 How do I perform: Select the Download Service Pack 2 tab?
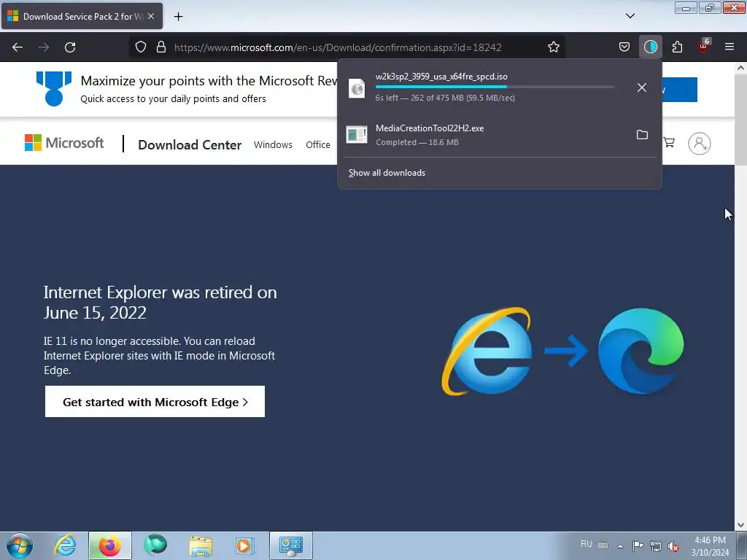pos(82,16)
